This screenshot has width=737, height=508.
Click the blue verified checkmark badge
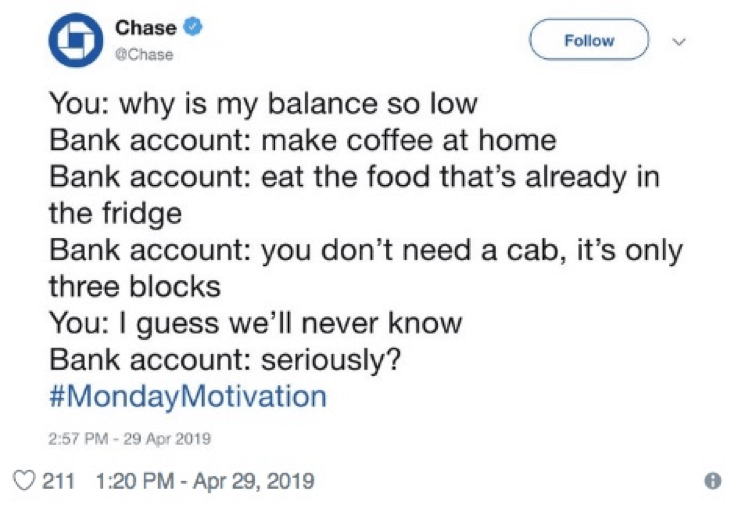tap(193, 26)
